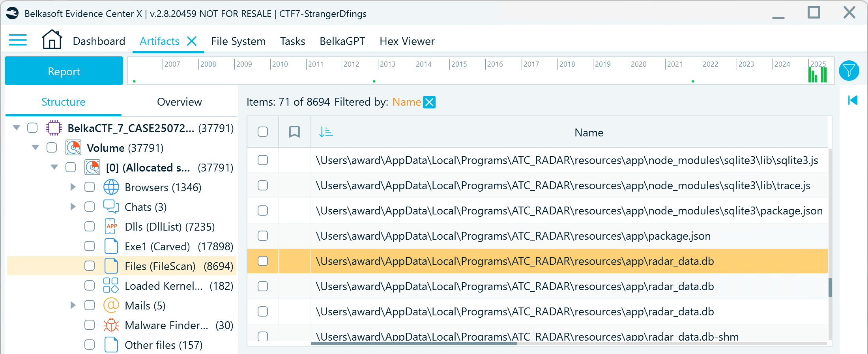The width and height of the screenshot is (868, 354).
Task: Click the Mails at-sign icon
Action: tap(111, 305)
